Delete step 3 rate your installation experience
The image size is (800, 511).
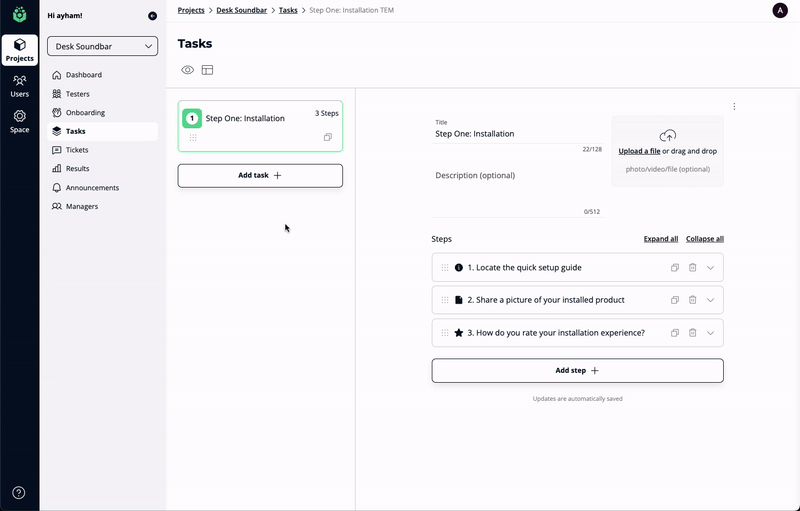pos(692,333)
